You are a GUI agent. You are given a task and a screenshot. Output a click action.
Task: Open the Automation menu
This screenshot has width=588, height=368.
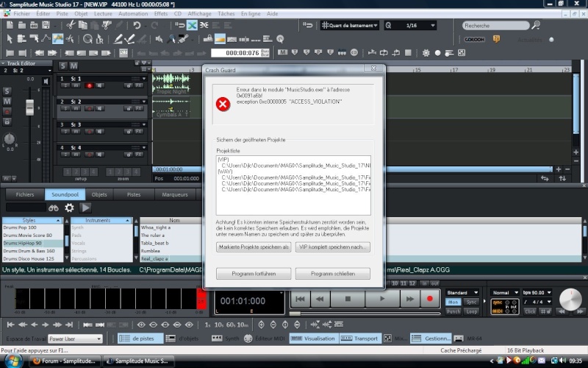(133, 13)
